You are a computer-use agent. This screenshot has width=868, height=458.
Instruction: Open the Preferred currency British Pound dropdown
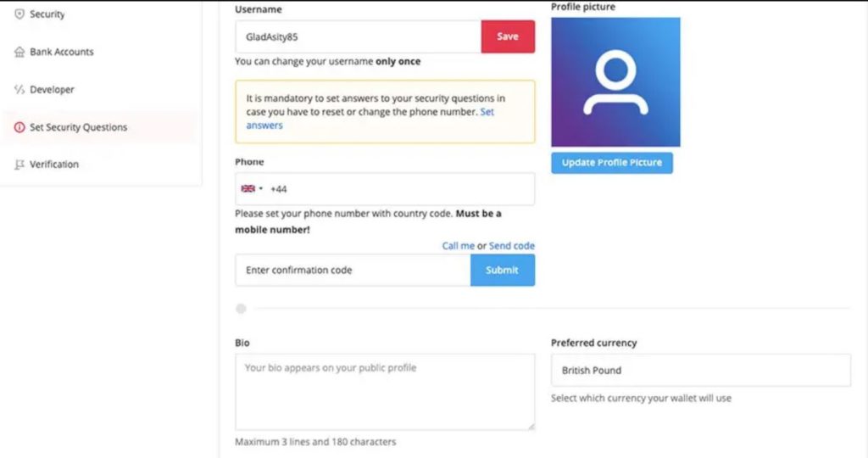click(x=700, y=371)
